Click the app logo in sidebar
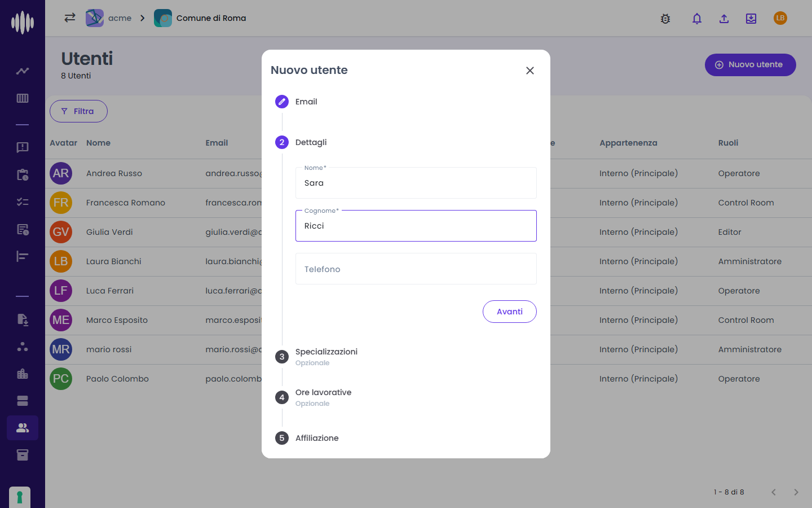Viewport: 812px width, 508px height. point(23,23)
